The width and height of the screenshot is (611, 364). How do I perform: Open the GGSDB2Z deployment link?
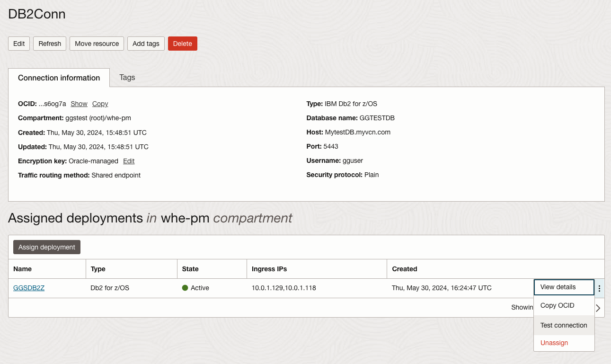pos(29,288)
